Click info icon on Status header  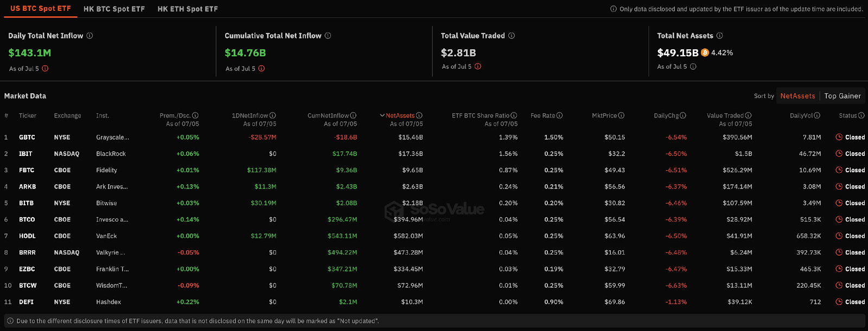(x=861, y=115)
